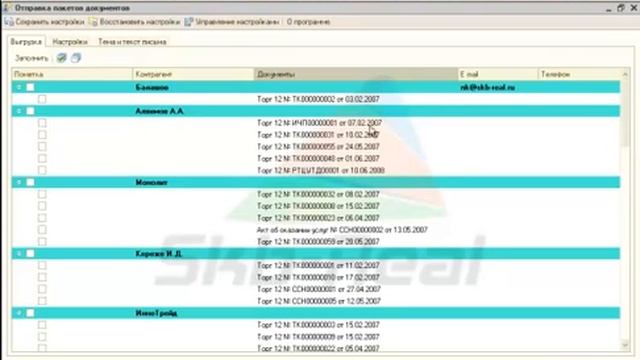Select document text ending 'от 10.06.2008'
The width and height of the screenshot is (640, 360).
[x=321, y=170]
